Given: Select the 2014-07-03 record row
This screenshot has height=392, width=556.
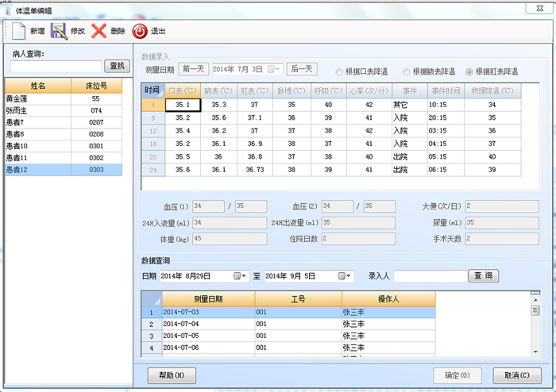Looking at the screenshot, I should pyautogui.click(x=288, y=313).
